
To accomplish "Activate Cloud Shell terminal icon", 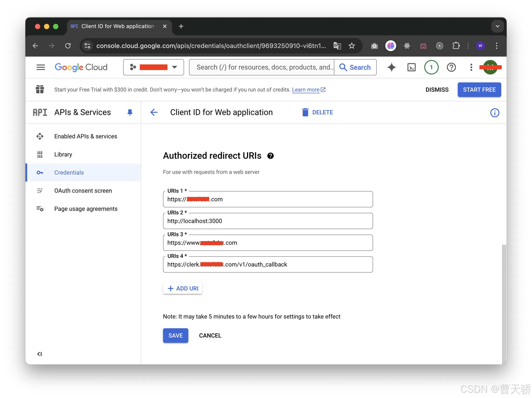I will (411, 67).
